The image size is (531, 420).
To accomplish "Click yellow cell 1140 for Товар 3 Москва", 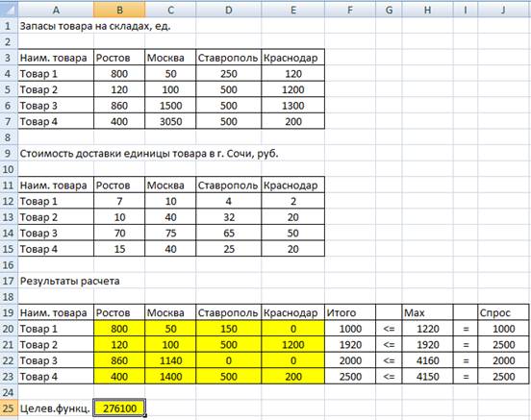I will pos(170,360).
